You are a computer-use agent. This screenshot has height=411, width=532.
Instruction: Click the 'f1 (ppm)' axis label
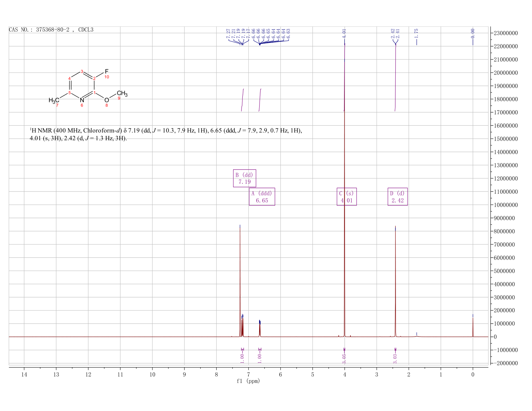(x=248, y=381)
